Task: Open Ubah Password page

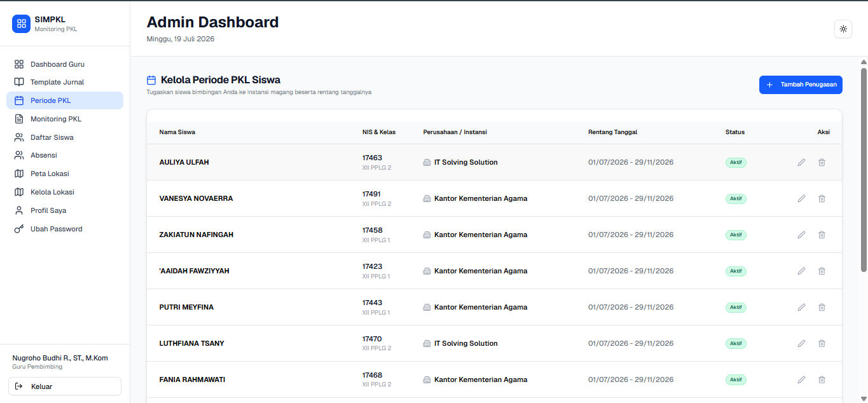Action: pos(65,229)
